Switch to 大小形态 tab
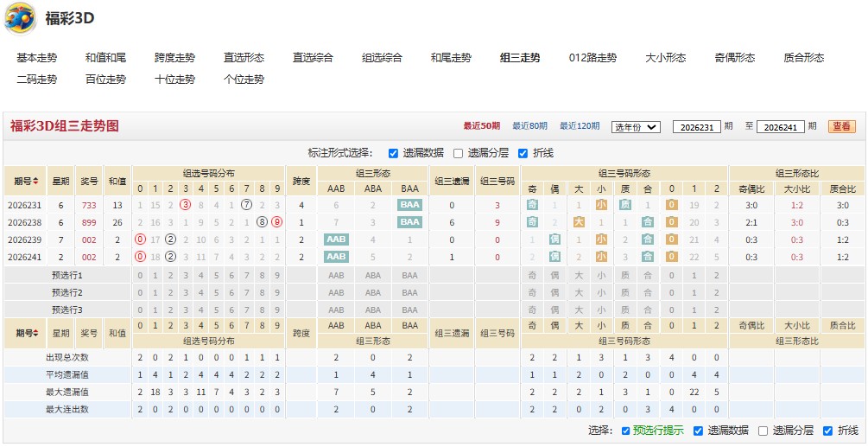868x447 pixels. (665, 58)
